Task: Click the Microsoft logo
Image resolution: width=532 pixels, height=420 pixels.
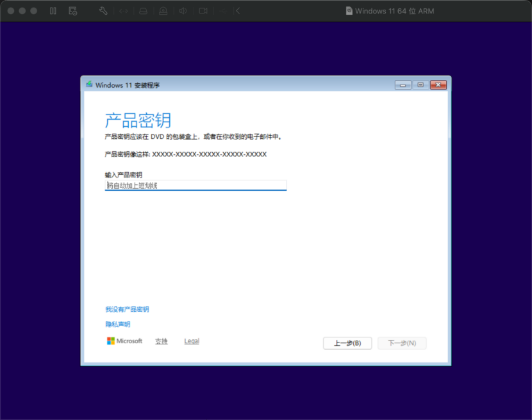Action: pos(124,341)
